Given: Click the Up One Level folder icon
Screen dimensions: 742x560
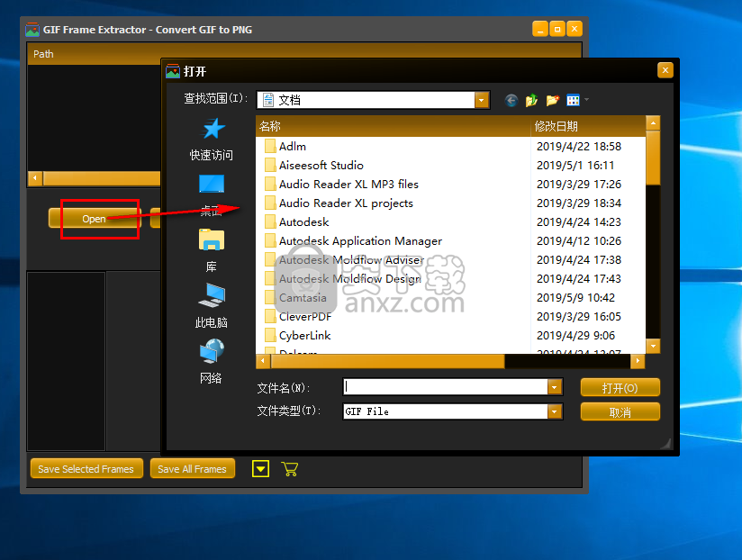Looking at the screenshot, I should coord(531,100).
